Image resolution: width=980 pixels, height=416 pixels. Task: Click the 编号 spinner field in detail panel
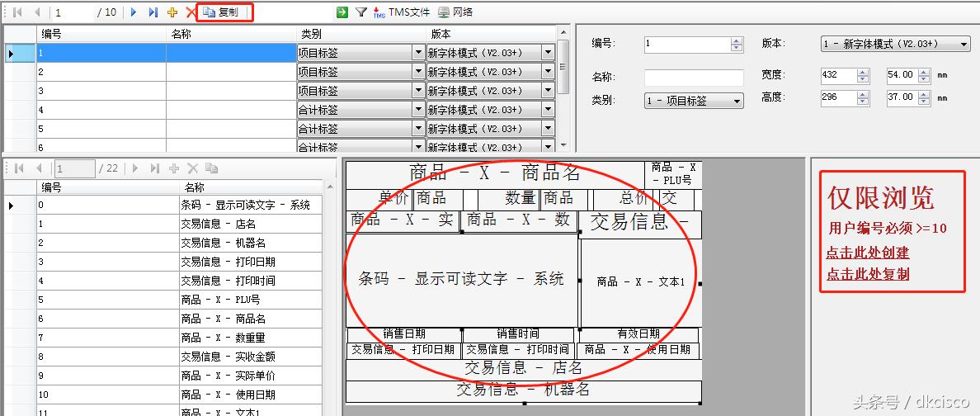[694, 44]
